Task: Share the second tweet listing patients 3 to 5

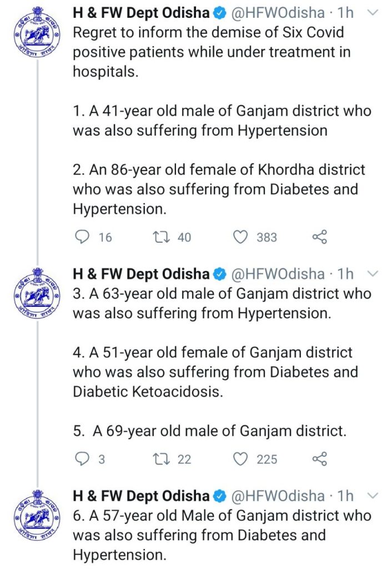Action: (x=319, y=459)
